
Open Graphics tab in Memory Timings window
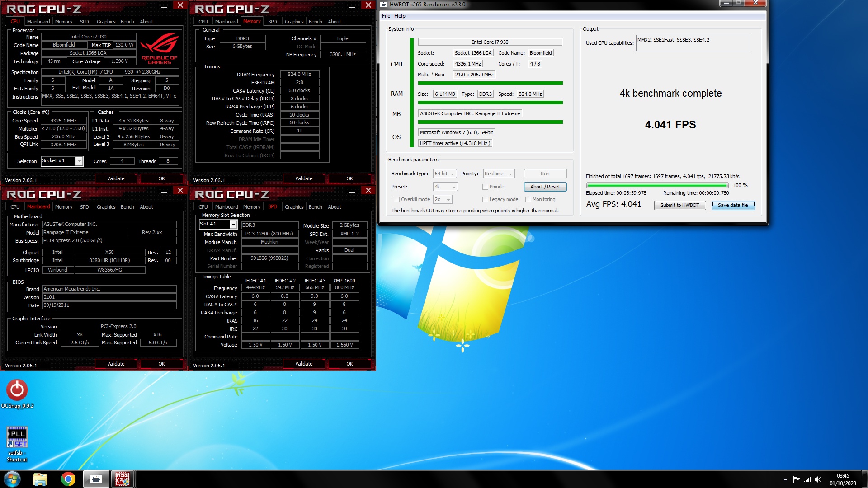pos(294,22)
